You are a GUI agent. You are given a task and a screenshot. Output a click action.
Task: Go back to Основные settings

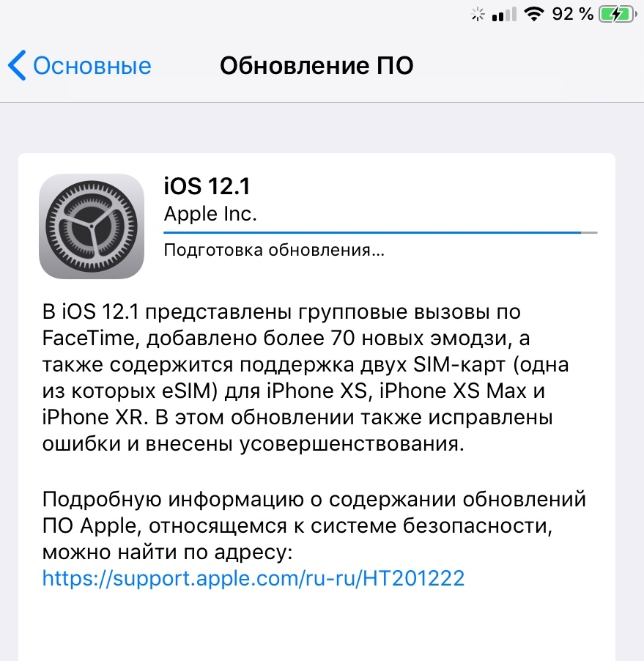coord(80,65)
